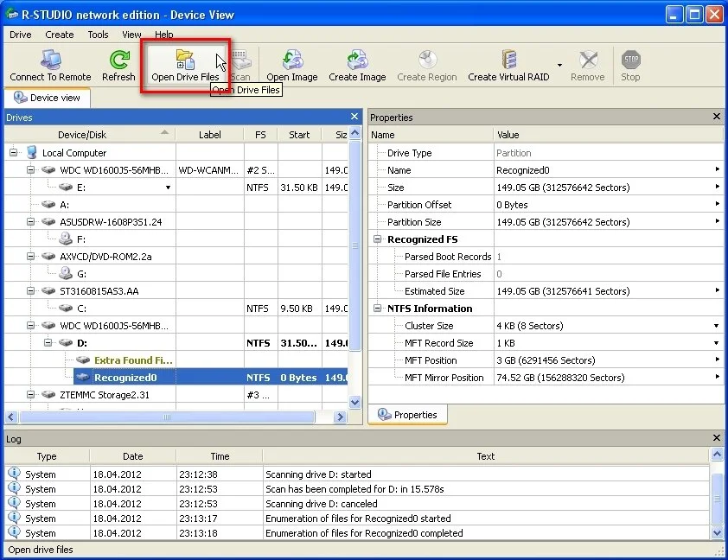The image size is (728, 560).
Task: Click the Drives panel horizontal scrollbar
Action: click(x=173, y=417)
